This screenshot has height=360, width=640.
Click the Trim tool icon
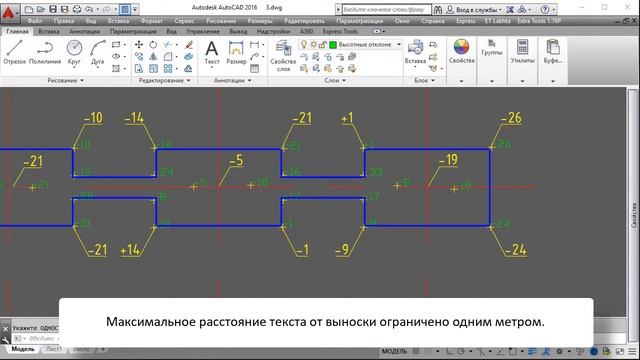click(168, 44)
